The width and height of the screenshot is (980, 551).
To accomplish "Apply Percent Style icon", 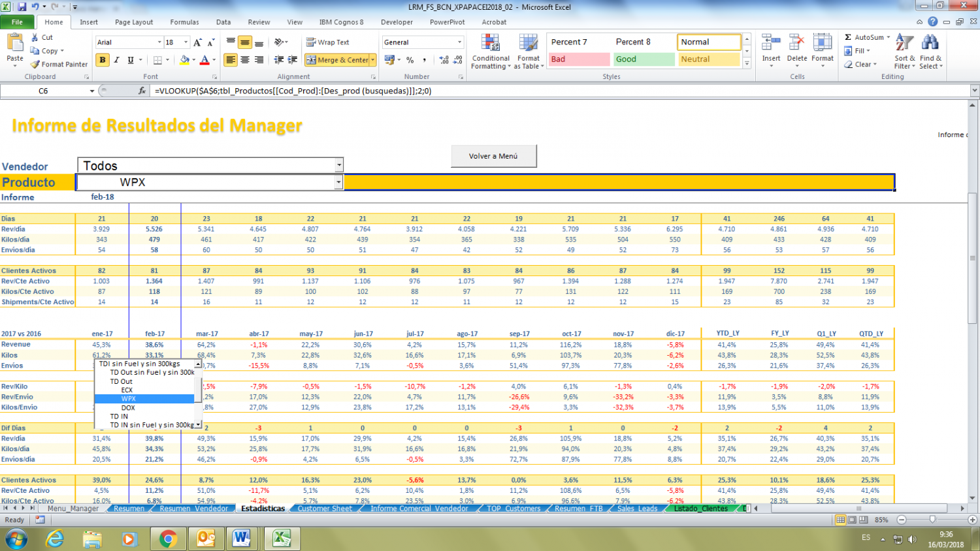I will point(410,60).
